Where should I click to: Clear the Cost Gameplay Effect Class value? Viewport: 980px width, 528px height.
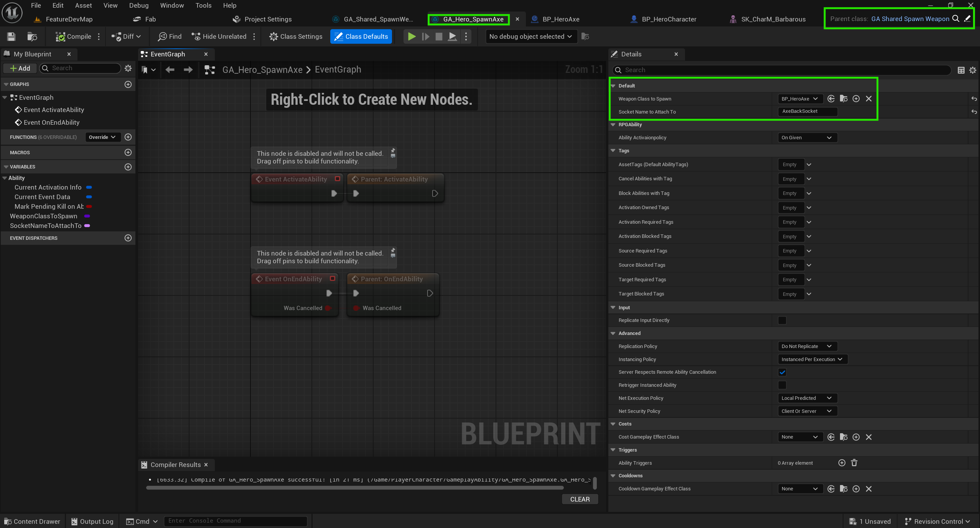point(869,437)
